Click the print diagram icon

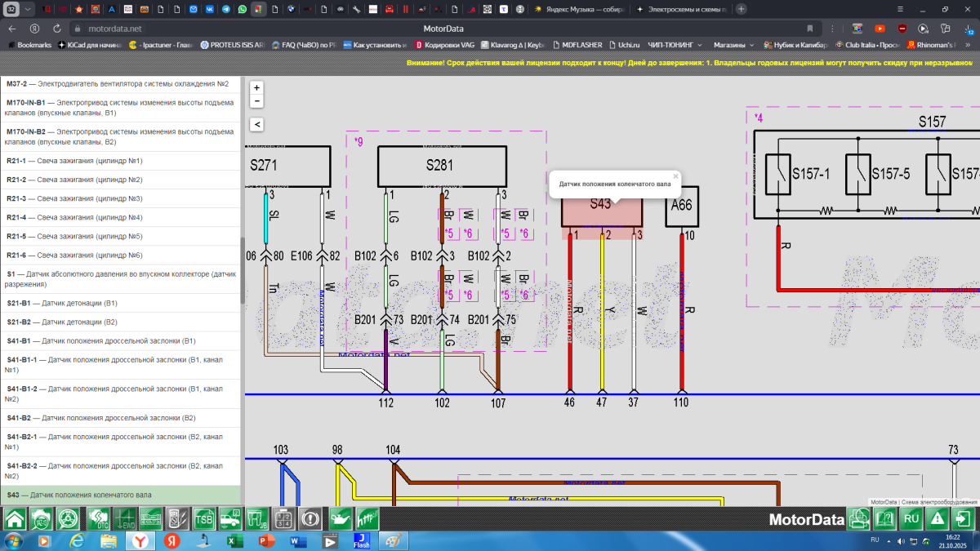tap(857, 518)
